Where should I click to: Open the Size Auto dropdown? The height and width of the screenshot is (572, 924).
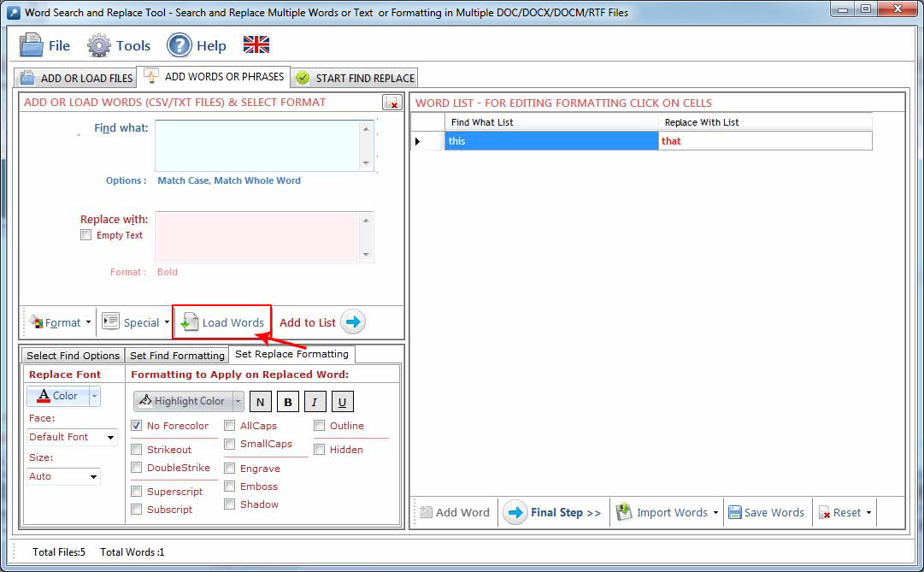pyautogui.click(x=63, y=476)
